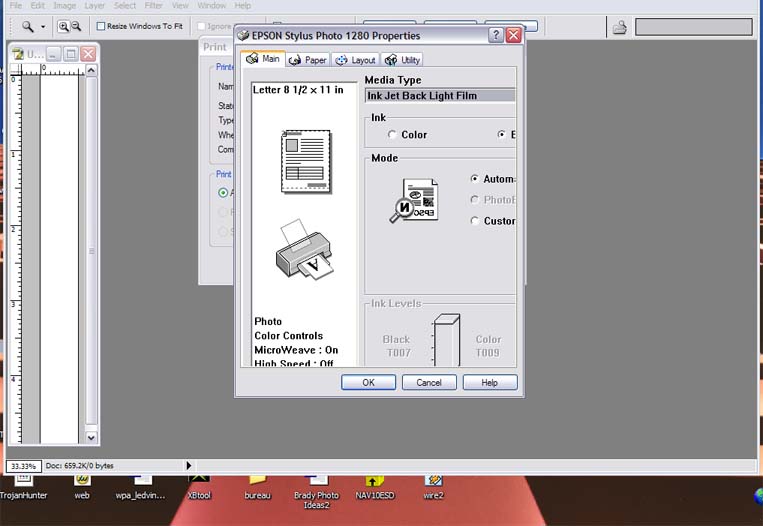The image size is (763, 526).
Task: Open the Window menu
Action: [x=211, y=6]
